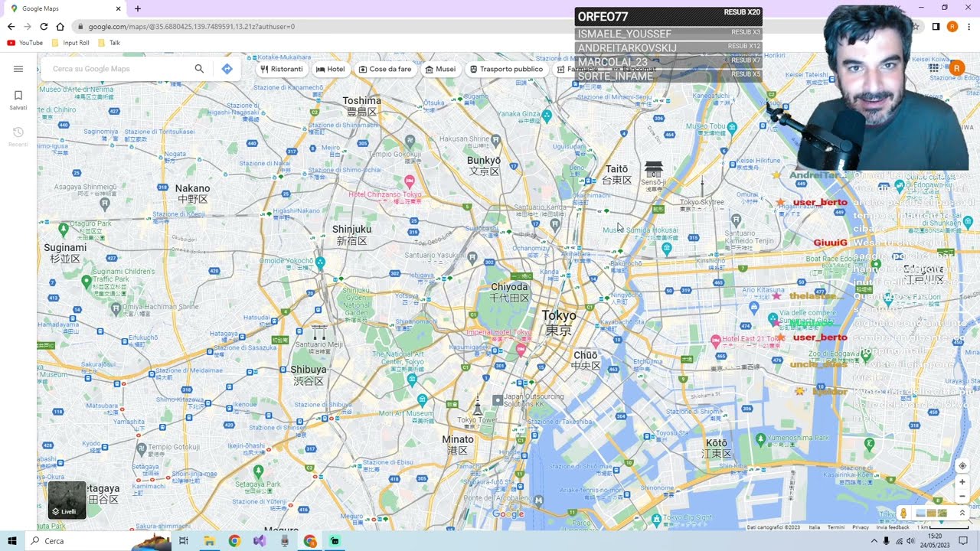Zoom in with the plus button
The height and width of the screenshot is (551, 980).
(962, 482)
